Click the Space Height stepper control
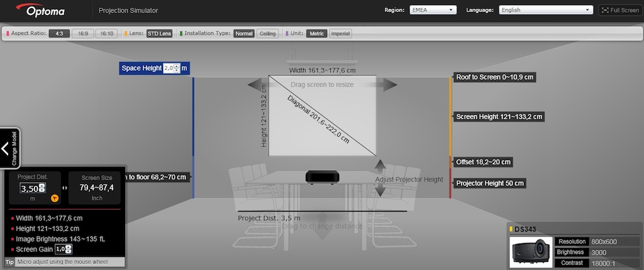Viewport: 644px width, 270px height. (177, 68)
